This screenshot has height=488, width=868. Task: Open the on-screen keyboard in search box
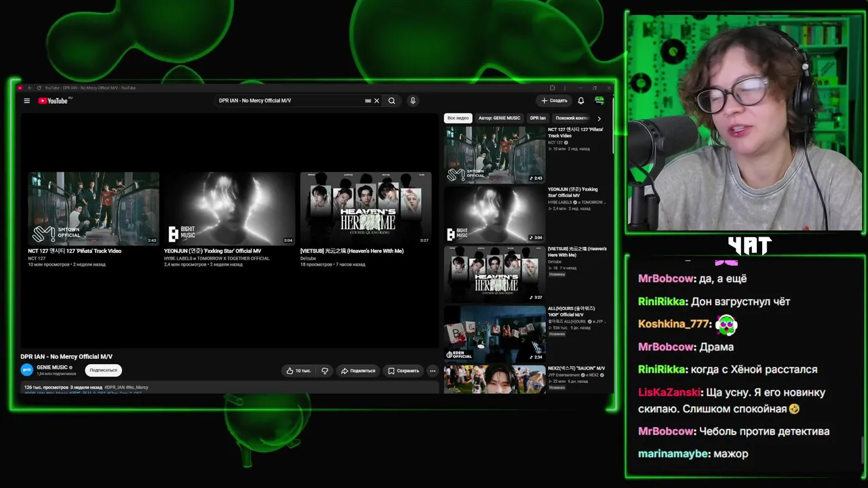click(x=368, y=101)
